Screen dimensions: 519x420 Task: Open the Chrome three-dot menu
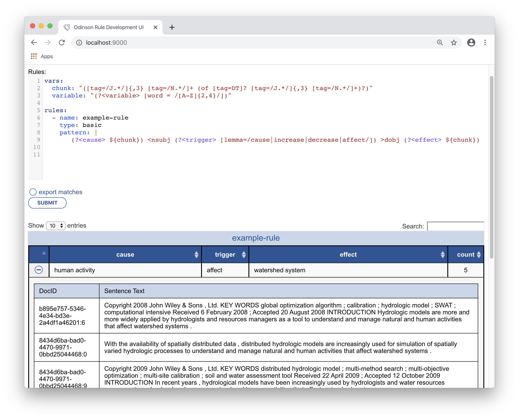pos(485,43)
